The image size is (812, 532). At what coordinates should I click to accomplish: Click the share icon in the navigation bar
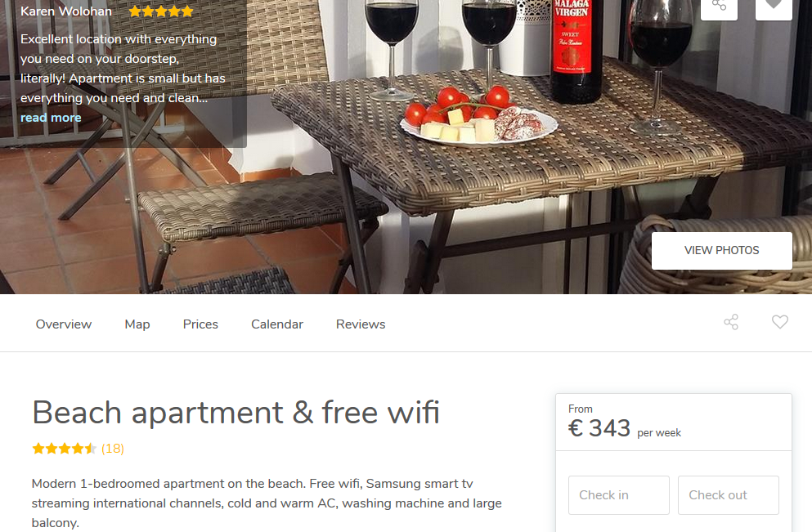[731, 322]
